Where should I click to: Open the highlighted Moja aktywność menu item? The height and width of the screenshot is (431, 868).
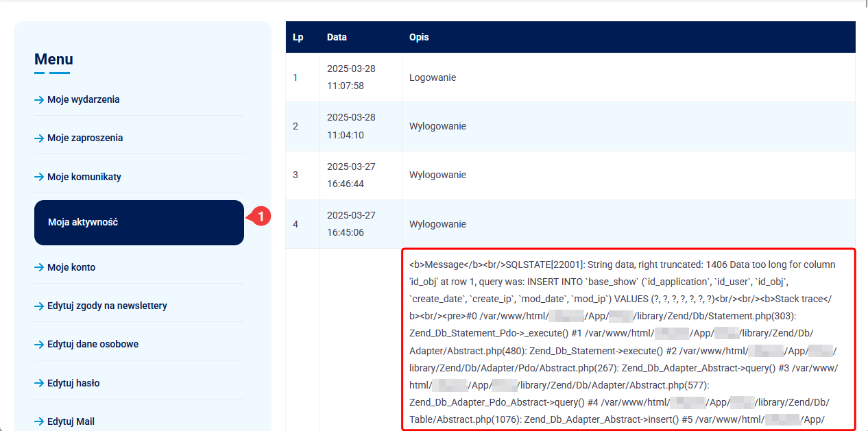click(138, 223)
